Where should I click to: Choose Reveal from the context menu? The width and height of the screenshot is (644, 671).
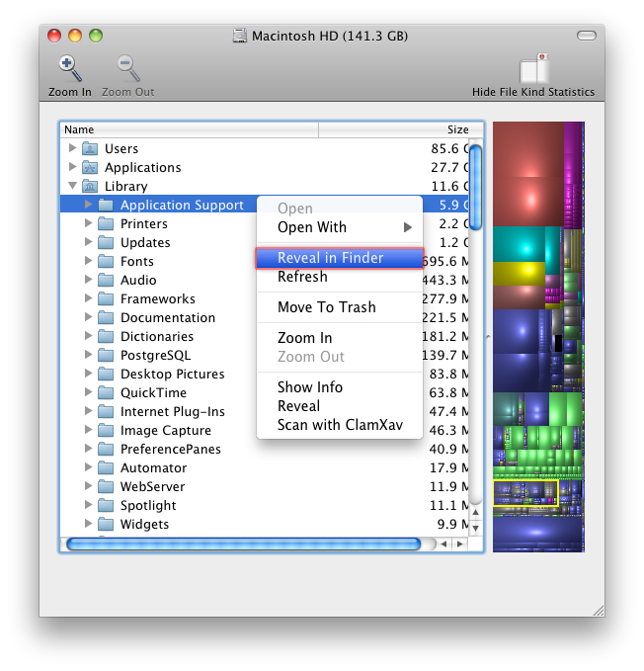pyautogui.click(x=340, y=406)
